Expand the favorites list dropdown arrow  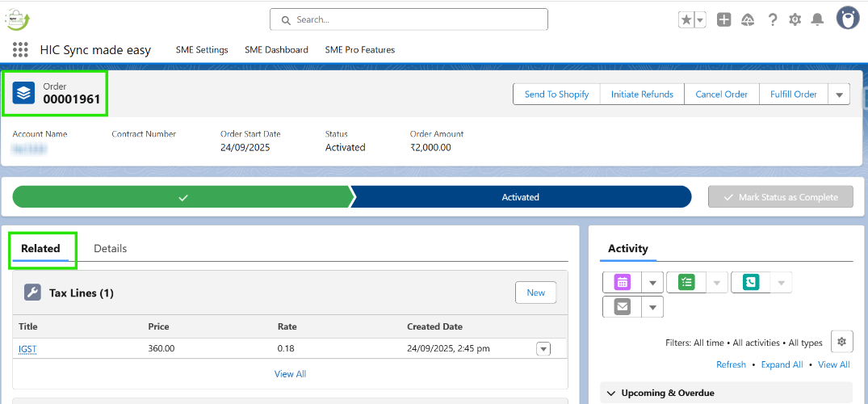coord(700,19)
